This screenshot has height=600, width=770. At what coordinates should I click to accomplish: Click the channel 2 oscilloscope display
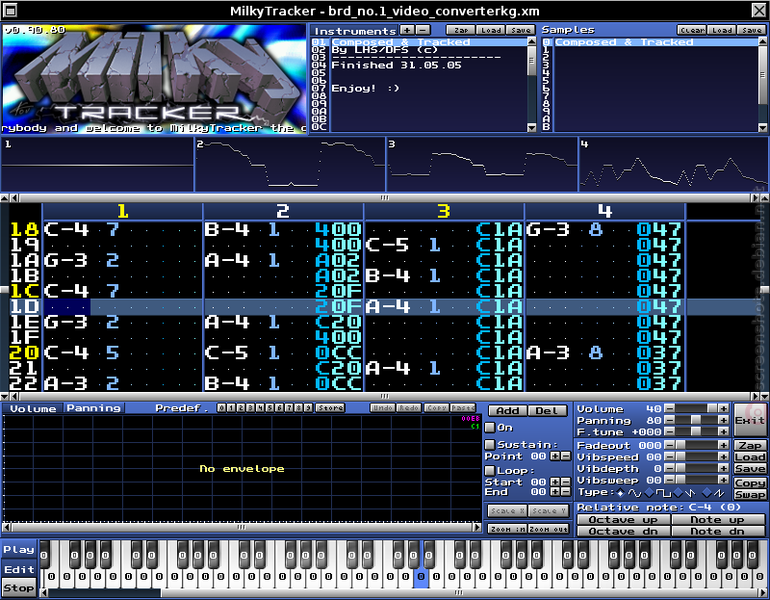point(290,164)
